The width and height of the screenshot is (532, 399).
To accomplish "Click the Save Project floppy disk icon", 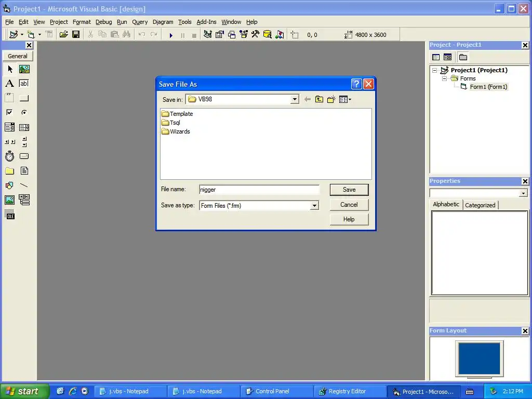I will [x=76, y=34].
